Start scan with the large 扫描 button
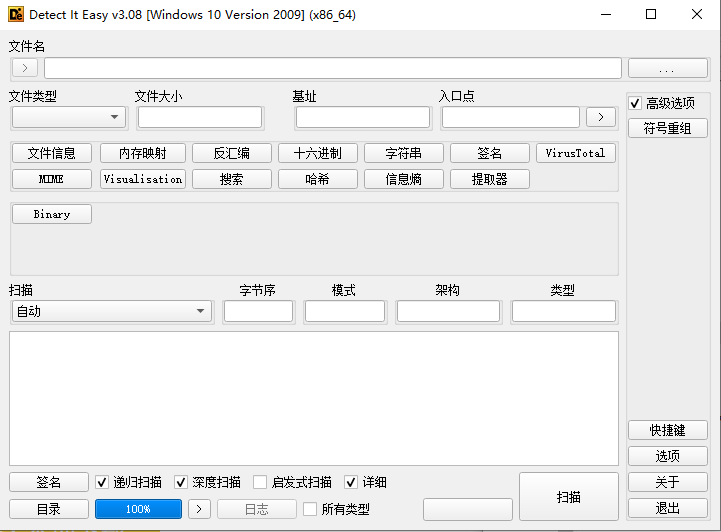 [x=569, y=497]
